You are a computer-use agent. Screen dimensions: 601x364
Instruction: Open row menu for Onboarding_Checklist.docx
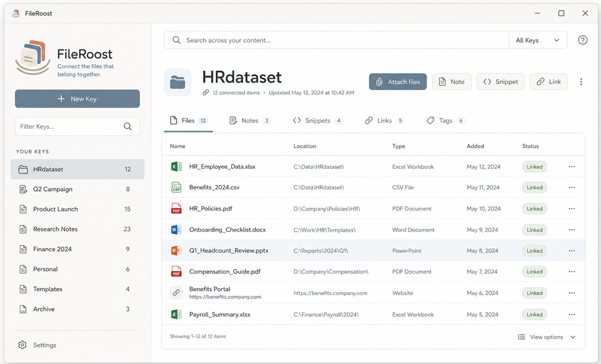(572, 230)
